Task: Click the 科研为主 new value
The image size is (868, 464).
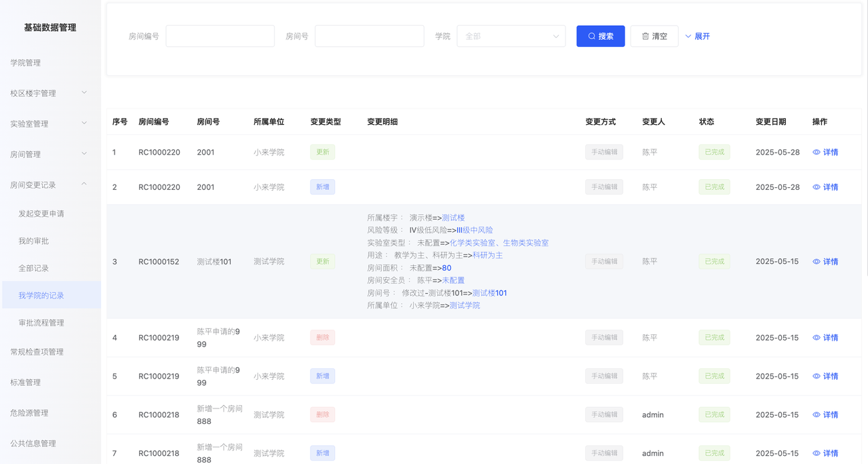Action: click(x=488, y=256)
